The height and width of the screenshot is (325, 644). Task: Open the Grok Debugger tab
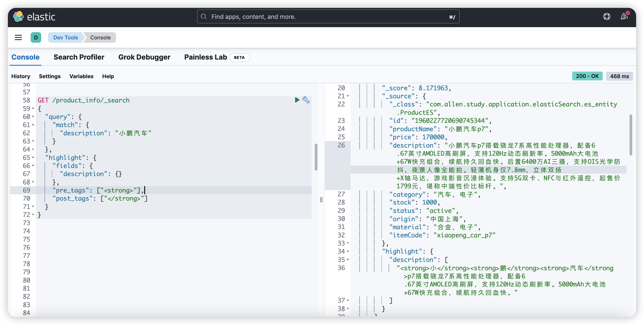click(x=144, y=57)
